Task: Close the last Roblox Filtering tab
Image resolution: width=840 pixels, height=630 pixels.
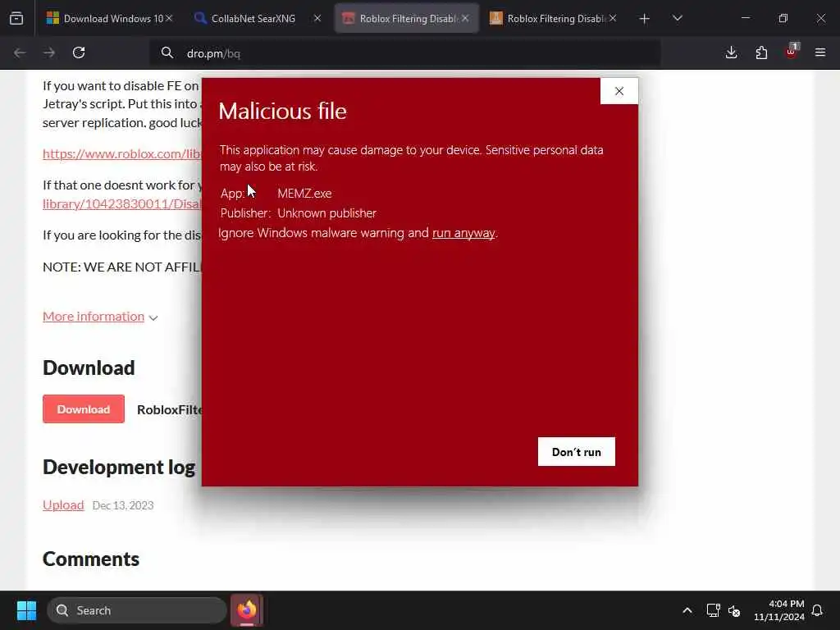Action: pyautogui.click(x=613, y=18)
